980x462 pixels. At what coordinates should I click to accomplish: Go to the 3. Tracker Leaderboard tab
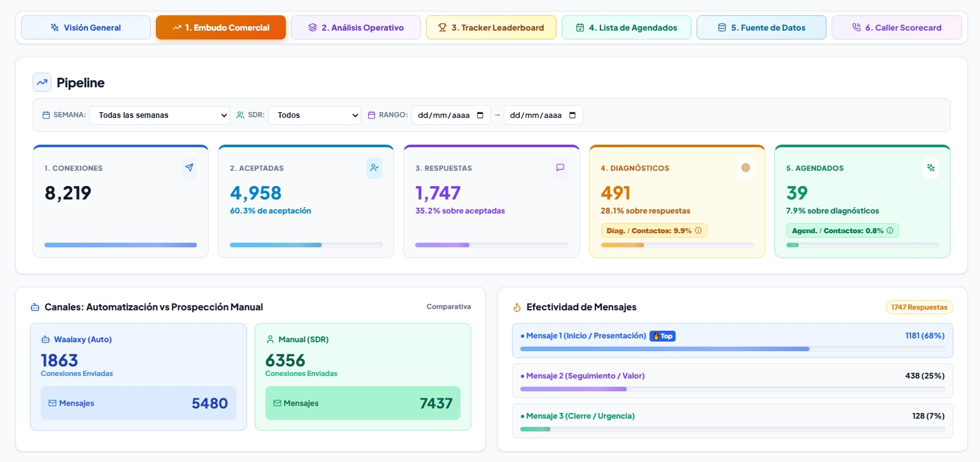point(491,27)
